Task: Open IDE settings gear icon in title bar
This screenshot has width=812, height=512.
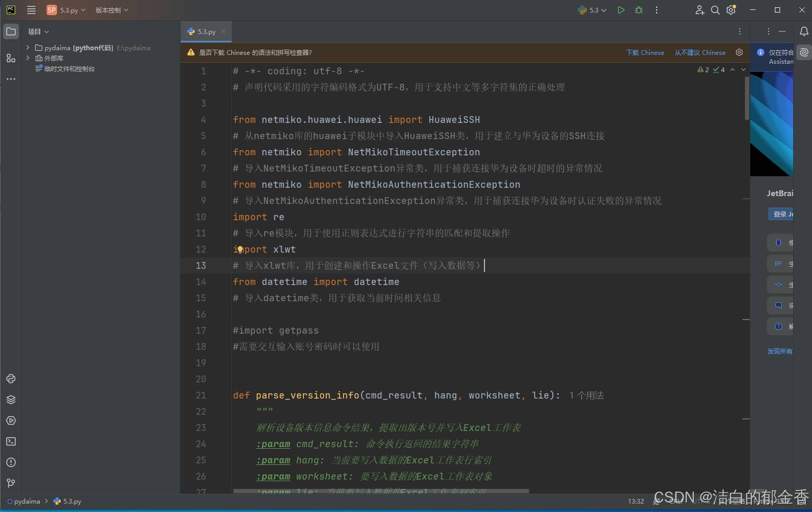Action: (731, 10)
